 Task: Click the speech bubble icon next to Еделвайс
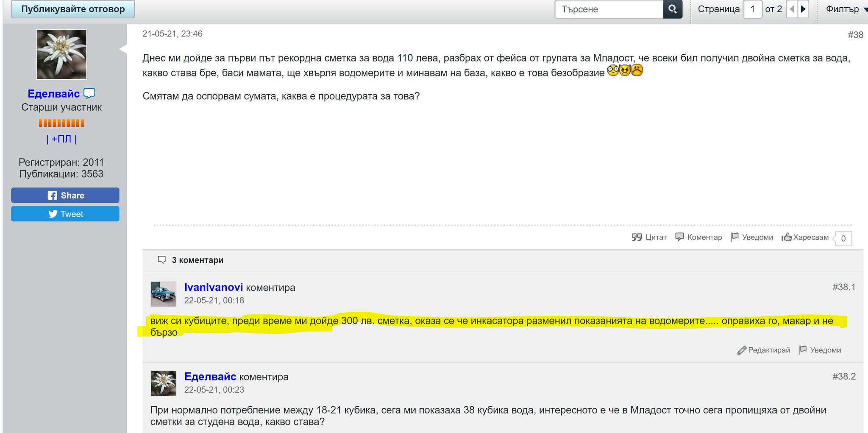point(89,93)
